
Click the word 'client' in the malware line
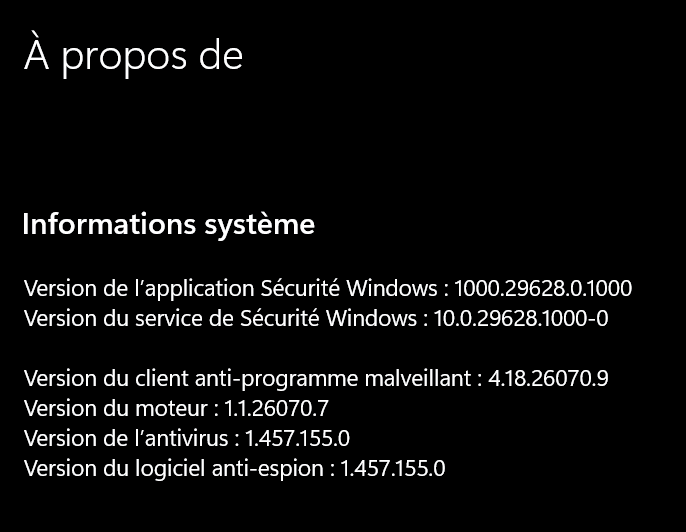[162, 378]
